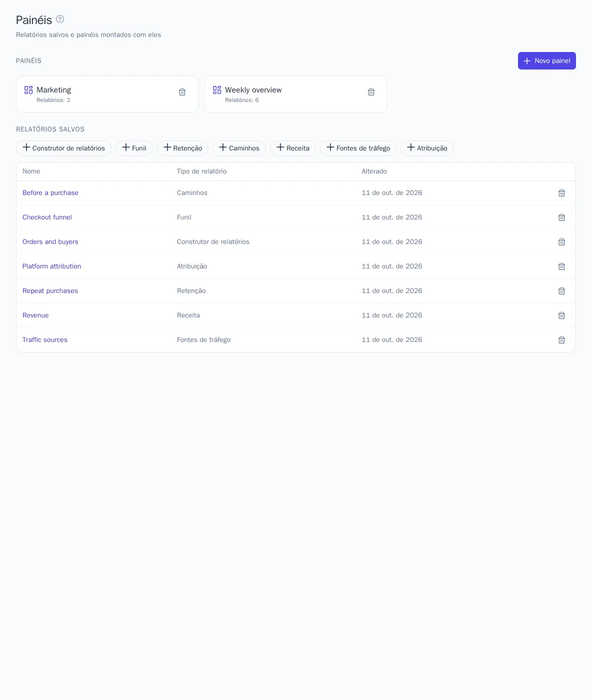The height and width of the screenshot is (700, 592).
Task: Open the Checkout funnel report
Action: point(47,217)
